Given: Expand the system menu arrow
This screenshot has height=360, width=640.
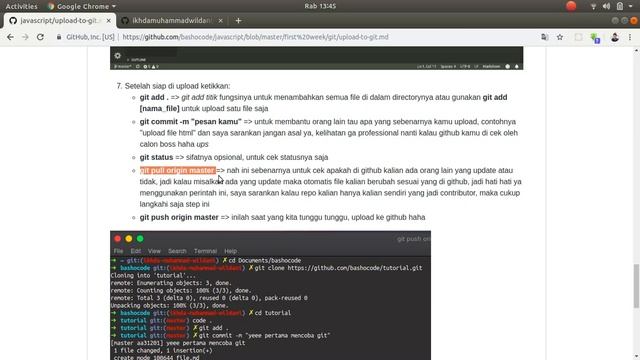Looking at the screenshot, I should click(631, 6).
